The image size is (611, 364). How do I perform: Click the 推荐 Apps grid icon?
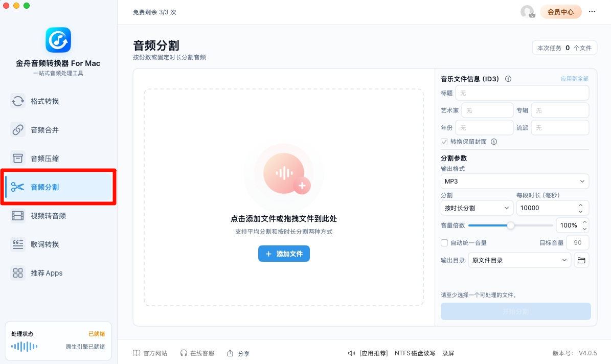tap(17, 273)
